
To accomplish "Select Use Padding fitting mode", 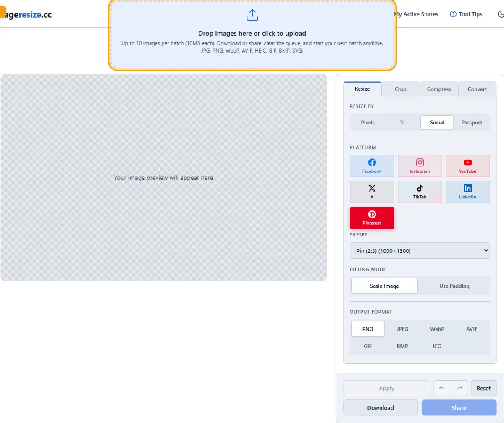I will point(454,286).
